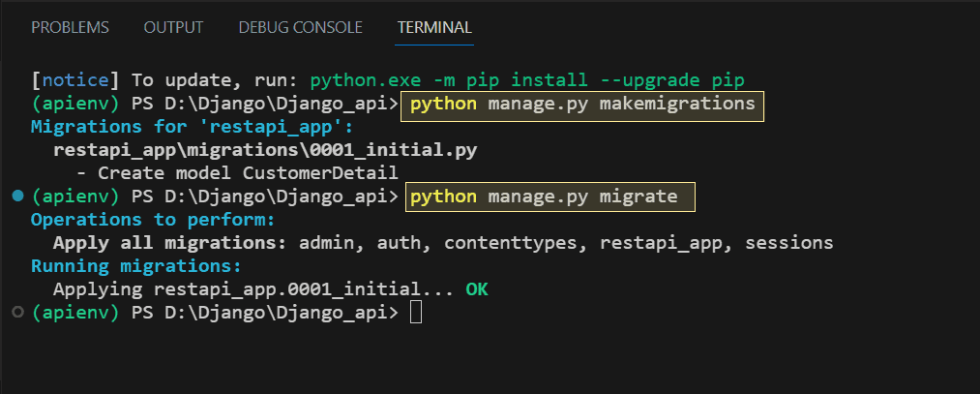Screen dimensions: 980x394
Task: Click "Migrations for 'restapi_app':" line
Action: pyautogui.click(x=193, y=127)
